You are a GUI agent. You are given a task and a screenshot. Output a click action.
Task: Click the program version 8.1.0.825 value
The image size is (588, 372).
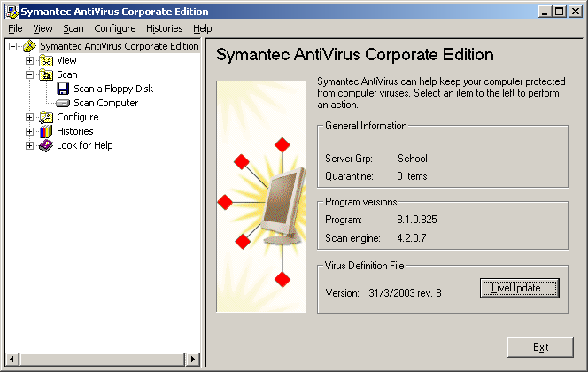coord(417,220)
